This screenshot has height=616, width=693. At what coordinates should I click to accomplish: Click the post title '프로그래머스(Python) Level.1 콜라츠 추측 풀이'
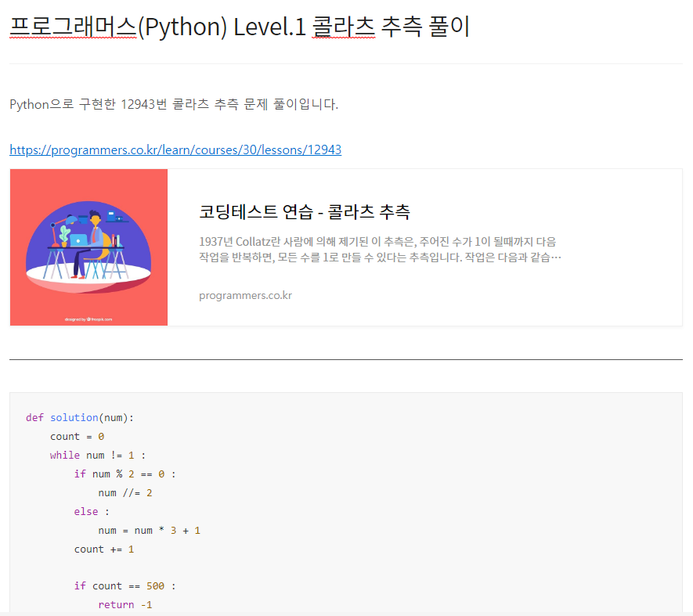240,27
